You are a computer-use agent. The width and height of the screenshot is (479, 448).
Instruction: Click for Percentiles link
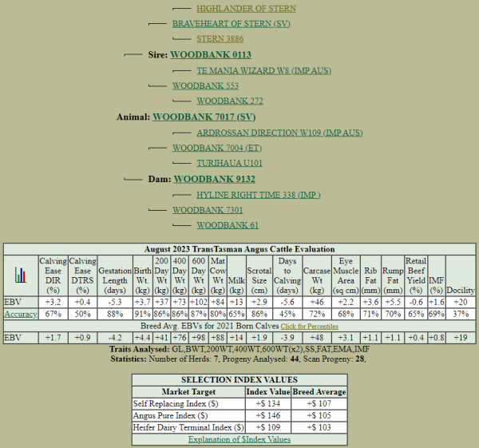[310, 327]
